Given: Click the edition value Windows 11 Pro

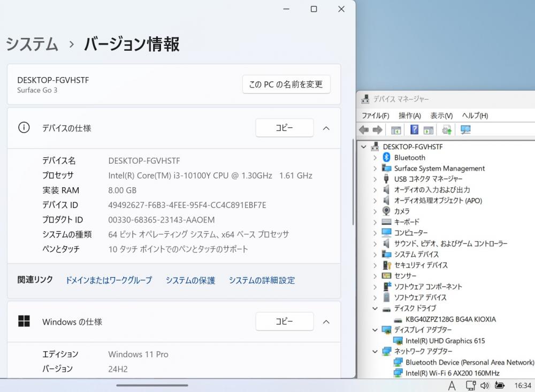Looking at the screenshot, I should tap(138, 354).
